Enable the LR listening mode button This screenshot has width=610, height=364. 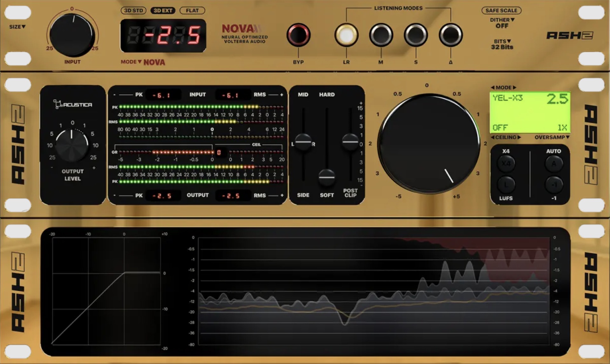(346, 35)
